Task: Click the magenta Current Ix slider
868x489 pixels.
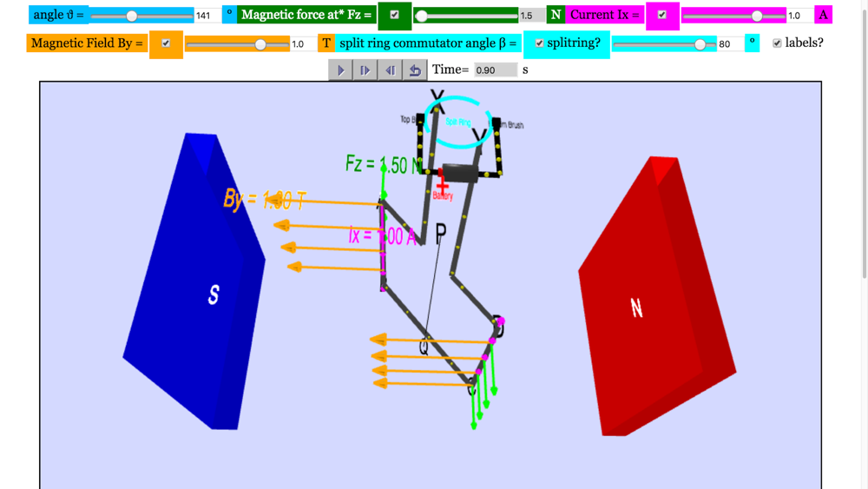Action: [x=733, y=16]
